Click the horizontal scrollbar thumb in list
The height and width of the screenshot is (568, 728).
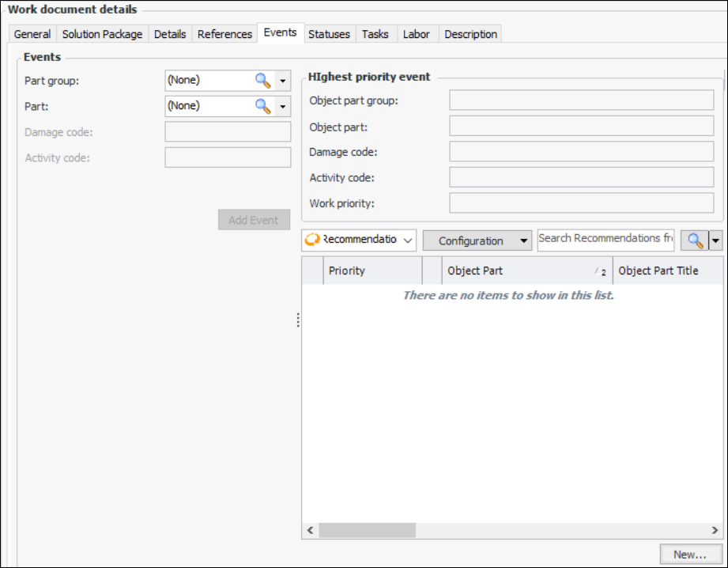pyautogui.click(x=367, y=530)
